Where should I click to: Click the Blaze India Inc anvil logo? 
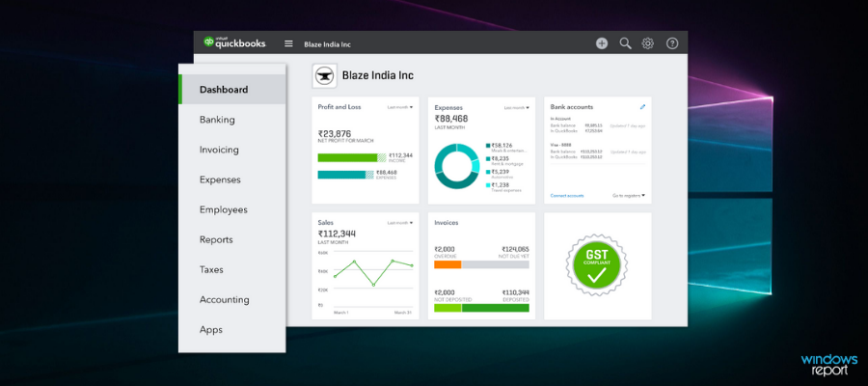click(324, 76)
